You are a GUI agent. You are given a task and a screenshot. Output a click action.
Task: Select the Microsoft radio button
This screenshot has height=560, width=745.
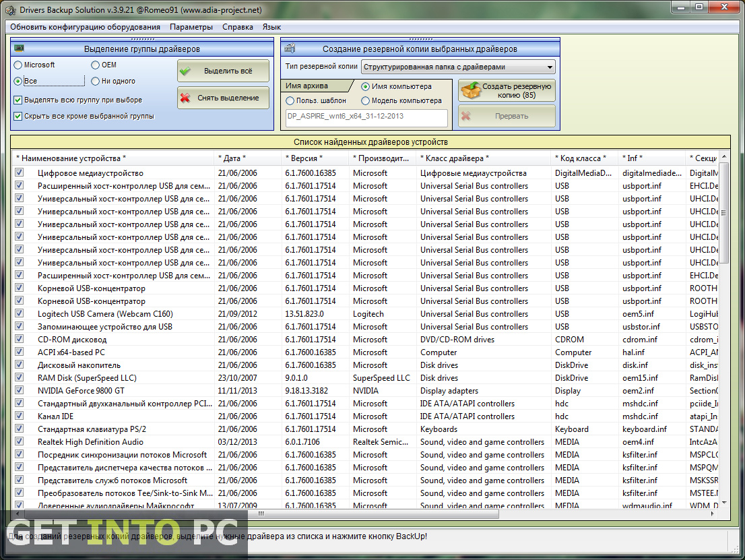point(18,65)
